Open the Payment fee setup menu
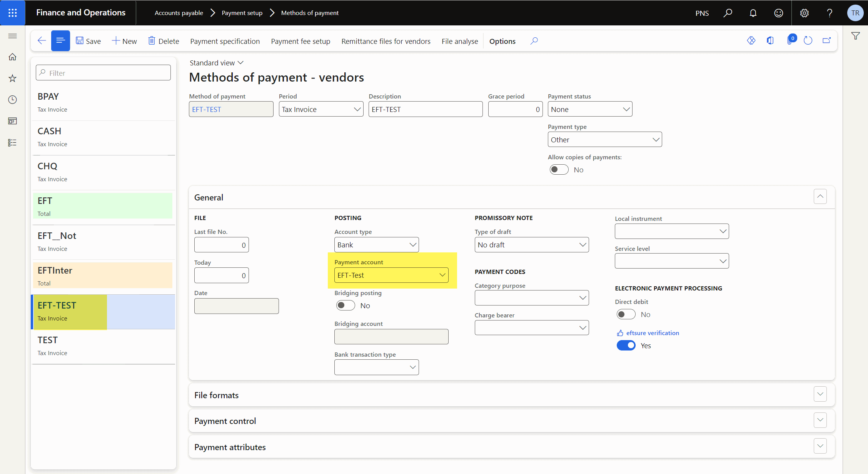The width and height of the screenshot is (868, 474). coord(300,41)
